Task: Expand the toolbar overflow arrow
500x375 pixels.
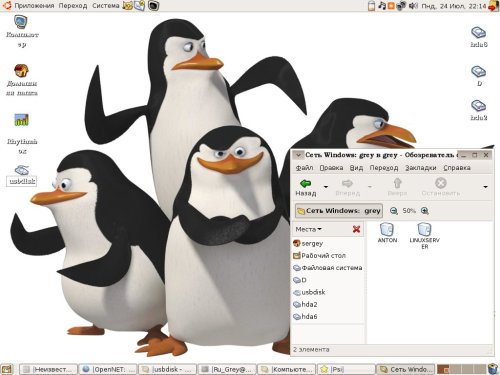Action: click(x=486, y=187)
